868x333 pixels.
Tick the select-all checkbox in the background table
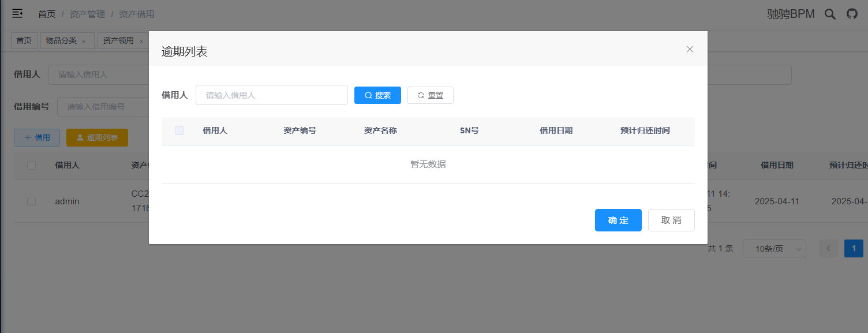point(31,165)
